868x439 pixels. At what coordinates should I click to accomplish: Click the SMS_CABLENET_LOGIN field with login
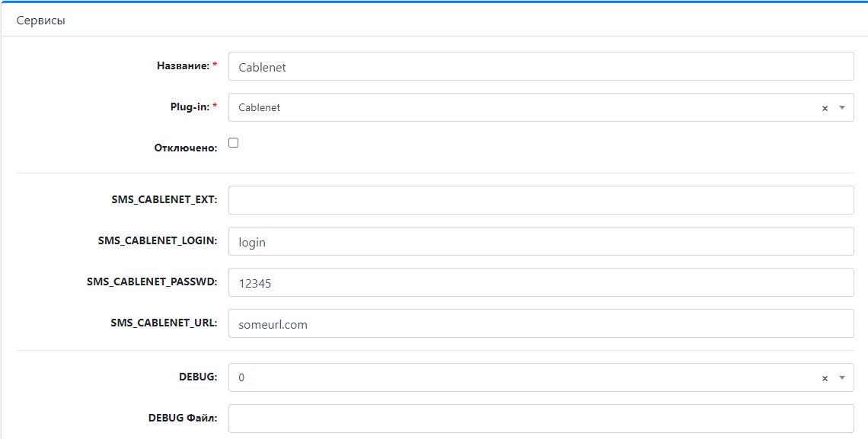tap(541, 241)
